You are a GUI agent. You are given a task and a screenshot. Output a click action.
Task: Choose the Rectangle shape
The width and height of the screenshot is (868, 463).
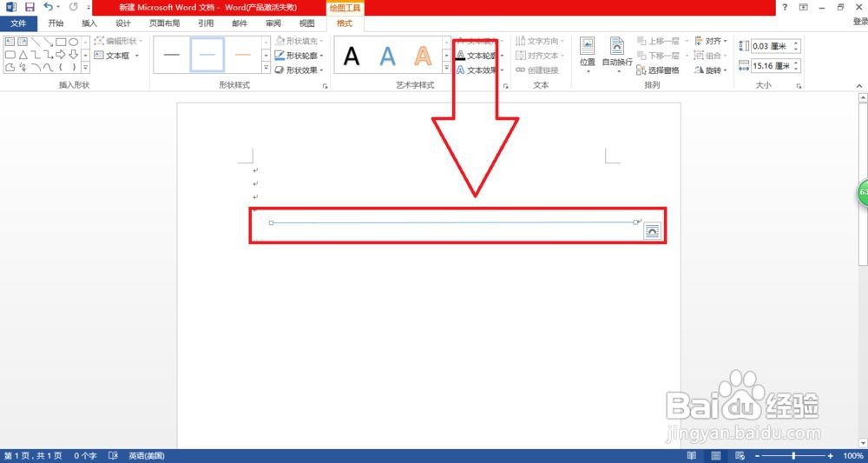point(61,42)
